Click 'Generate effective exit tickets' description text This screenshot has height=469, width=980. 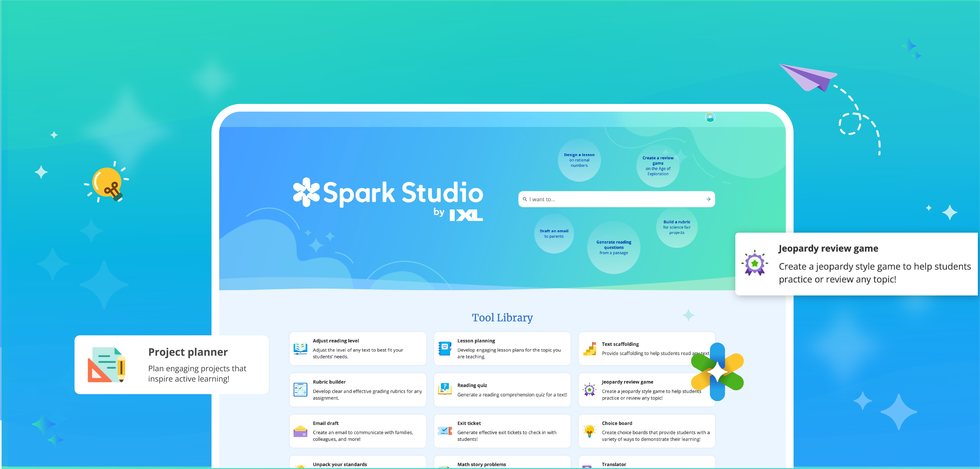coord(507,436)
